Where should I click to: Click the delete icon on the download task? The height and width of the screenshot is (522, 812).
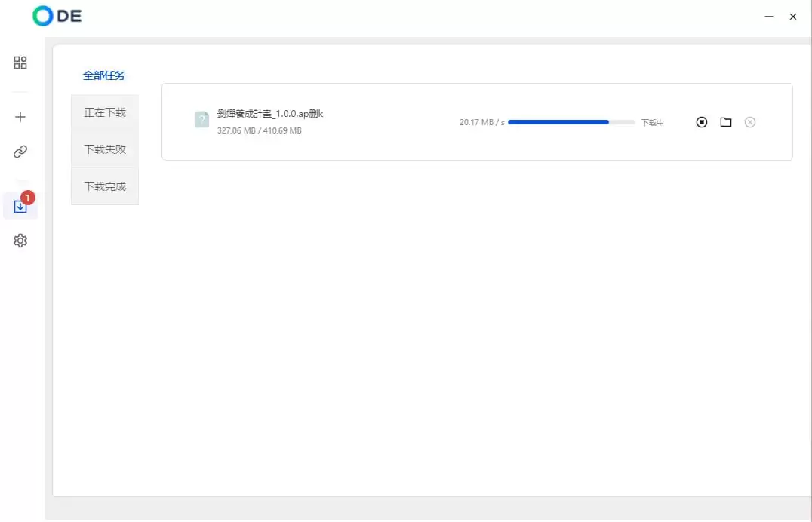tap(749, 121)
